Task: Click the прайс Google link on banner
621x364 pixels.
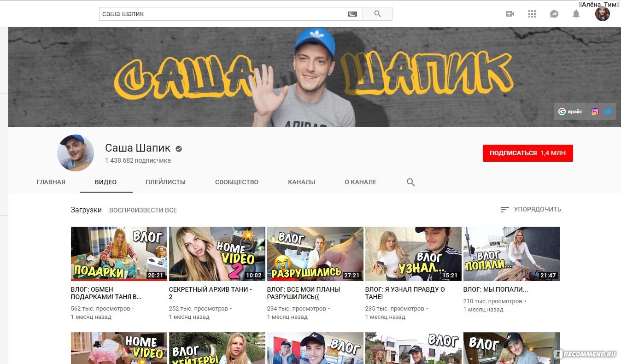Action: coord(570,112)
